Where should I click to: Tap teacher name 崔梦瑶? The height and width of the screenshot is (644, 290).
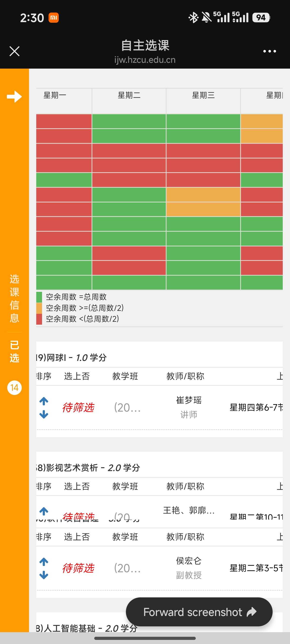(189, 400)
